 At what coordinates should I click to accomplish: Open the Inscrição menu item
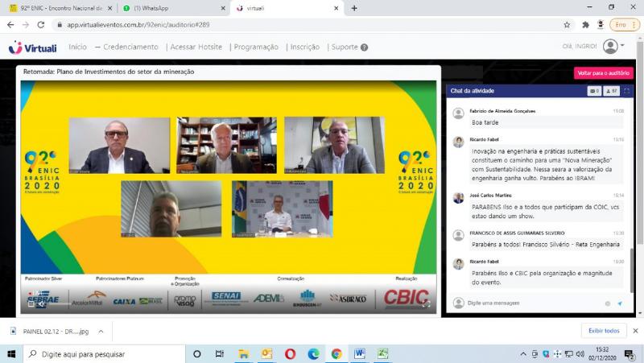(305, 47)
